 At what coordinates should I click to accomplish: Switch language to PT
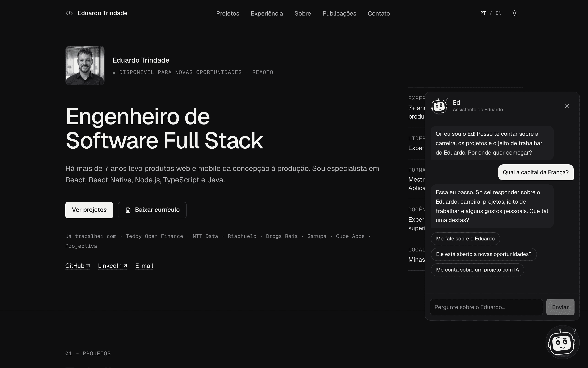click(x=483, y=13)
